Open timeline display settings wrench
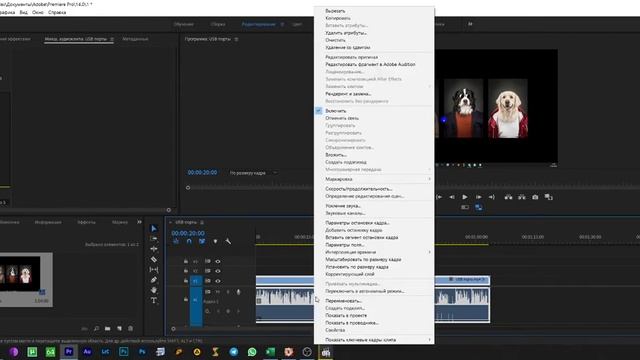640x360 pixels. [228, 241]
